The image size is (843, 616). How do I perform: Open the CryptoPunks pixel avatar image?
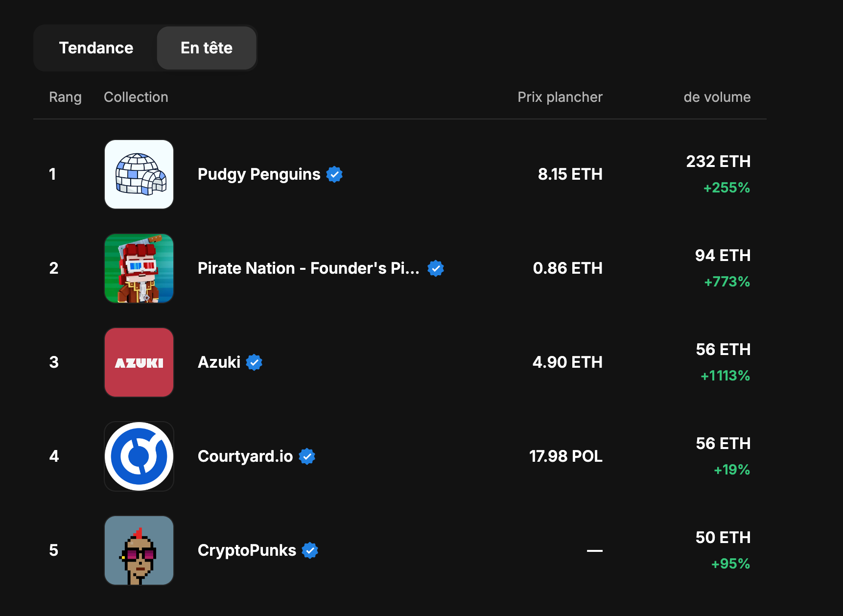coord(139,550)
